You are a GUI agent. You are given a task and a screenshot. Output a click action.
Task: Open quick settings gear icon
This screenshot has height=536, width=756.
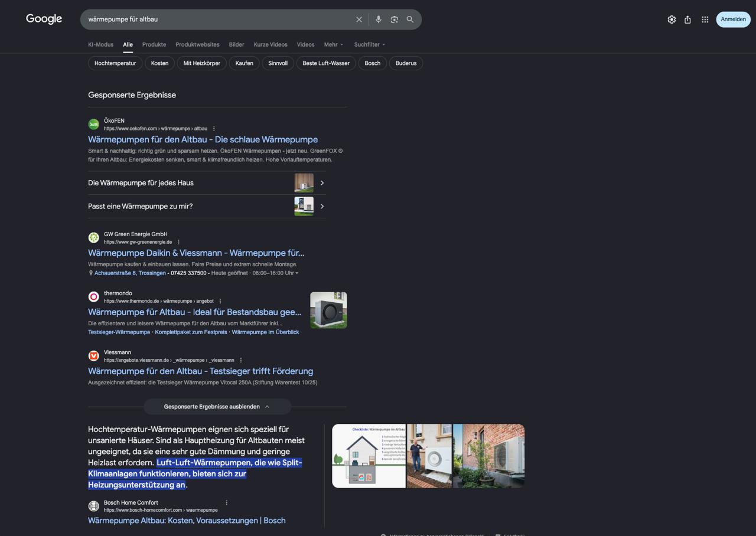[x=672, y=19]
